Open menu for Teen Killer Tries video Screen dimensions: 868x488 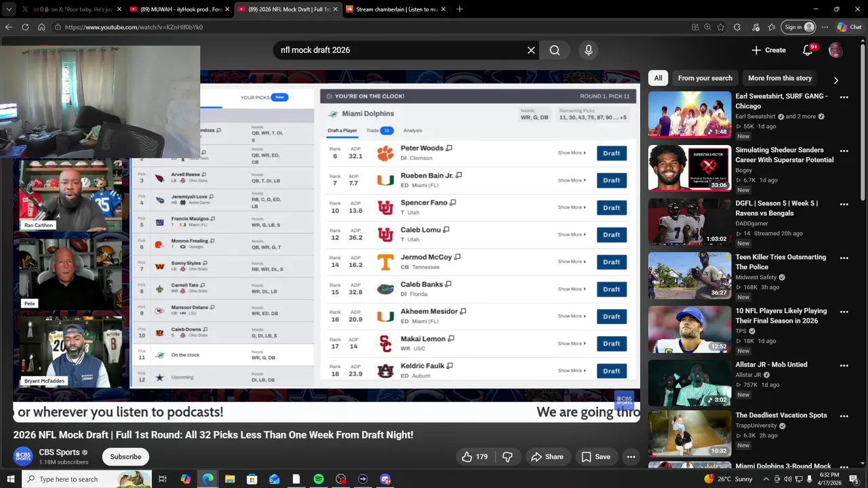[x=844, y=258]
